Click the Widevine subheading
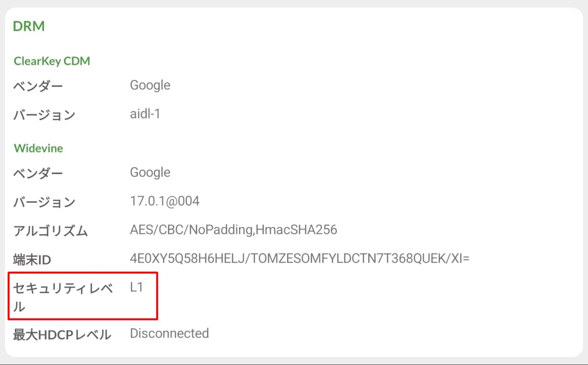This screenshot has height=365, width=588. coord(39,148)
